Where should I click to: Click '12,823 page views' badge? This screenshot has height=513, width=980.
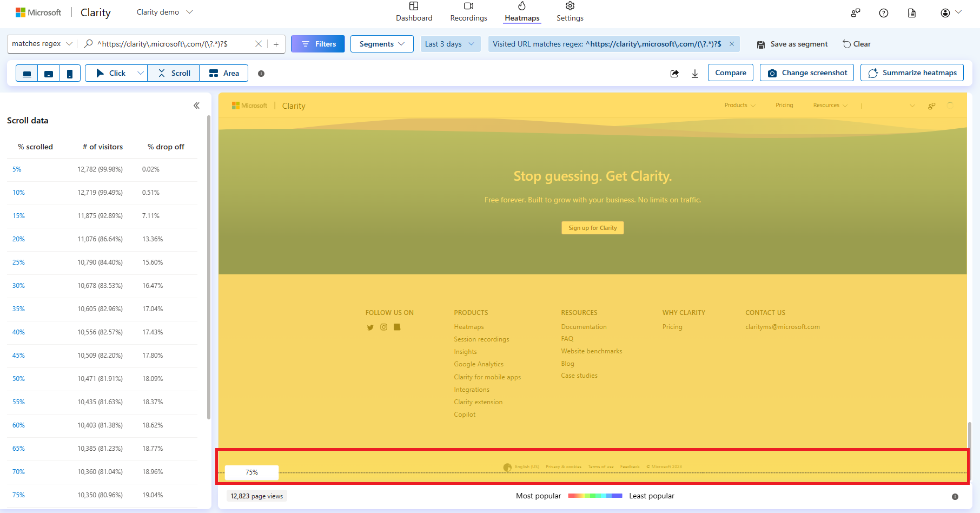coord(257,496)
